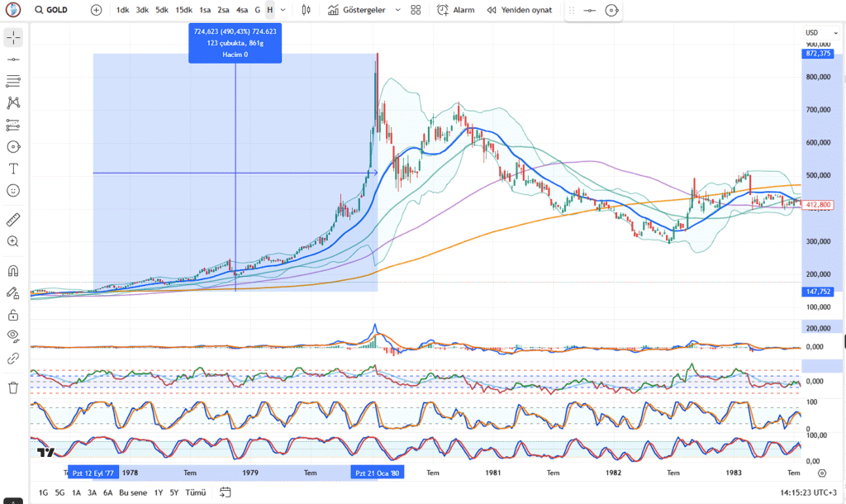
Task: Create an alert with Alarm button
Action: point(456,10)
